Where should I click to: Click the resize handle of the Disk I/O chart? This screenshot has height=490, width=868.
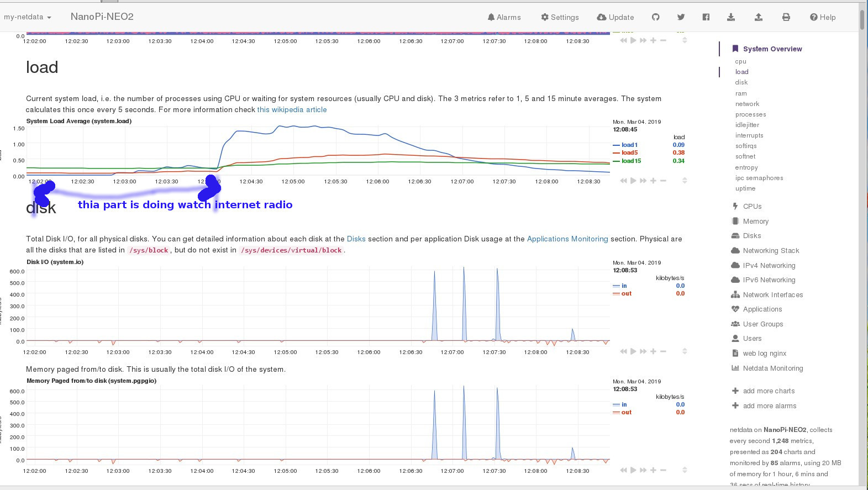point(685,351)
